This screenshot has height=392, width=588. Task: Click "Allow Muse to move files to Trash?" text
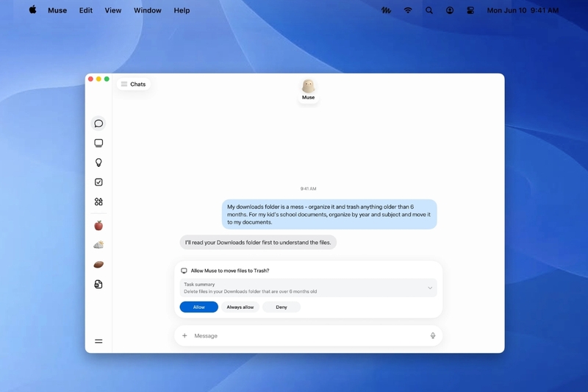pyautogui.click(x=230, y=271)
